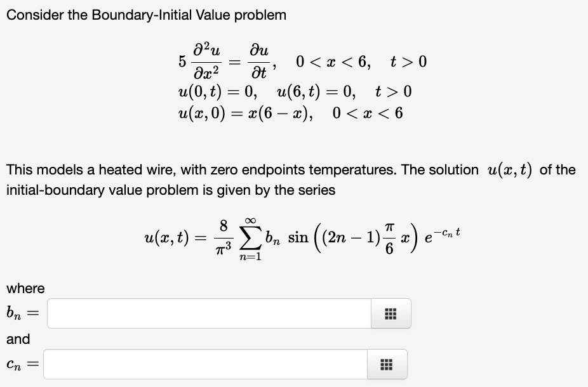Click the problem title about Boundary-Initial Value

(x=146, y=15)
